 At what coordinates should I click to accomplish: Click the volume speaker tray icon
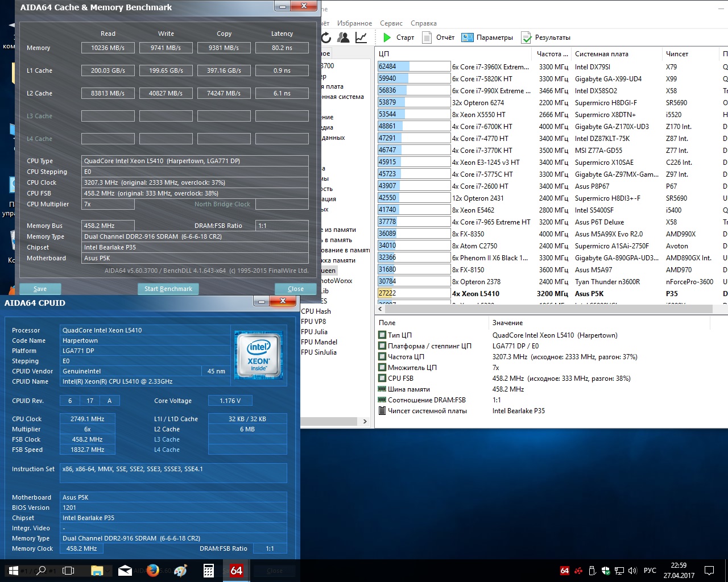click(633, 571)
